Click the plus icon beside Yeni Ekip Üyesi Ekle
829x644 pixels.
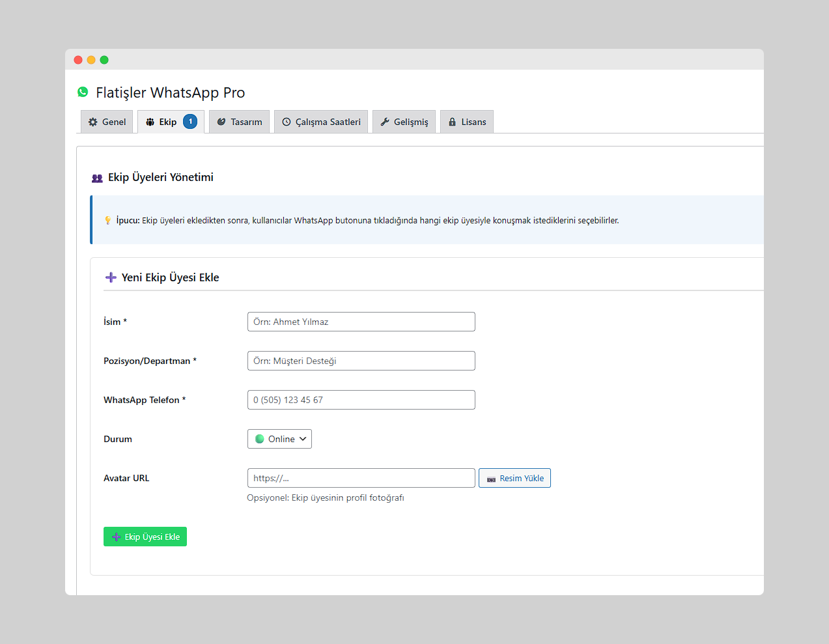click(x=110, y=277)
